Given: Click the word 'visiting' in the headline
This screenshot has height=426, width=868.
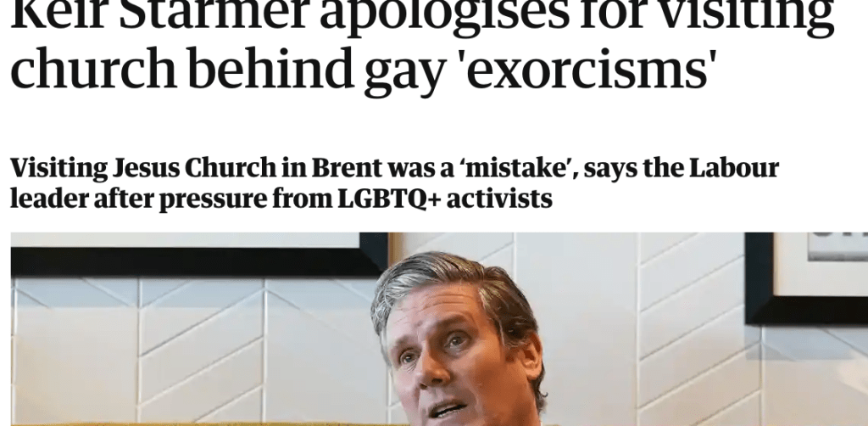Looking at the screenshot, I should point(748,15).
